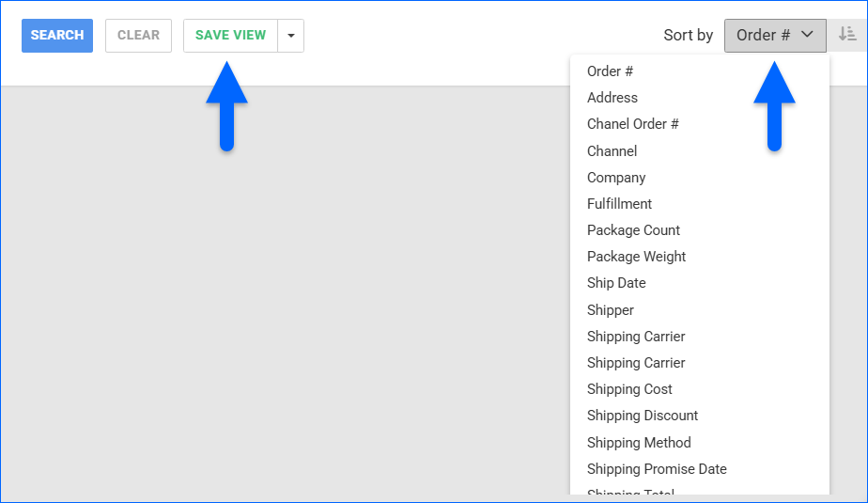
Task: Choose Address from the sort list
Action: [x=612, y=98]
